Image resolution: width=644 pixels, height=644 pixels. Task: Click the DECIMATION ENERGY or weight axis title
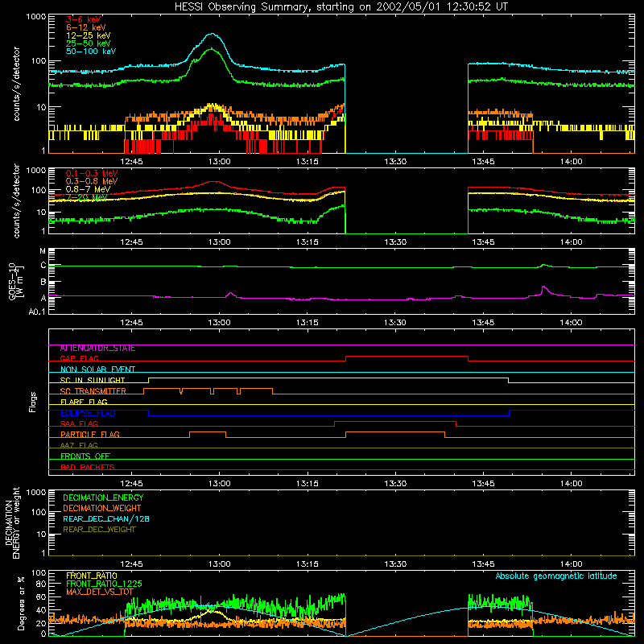click(12, 522)
